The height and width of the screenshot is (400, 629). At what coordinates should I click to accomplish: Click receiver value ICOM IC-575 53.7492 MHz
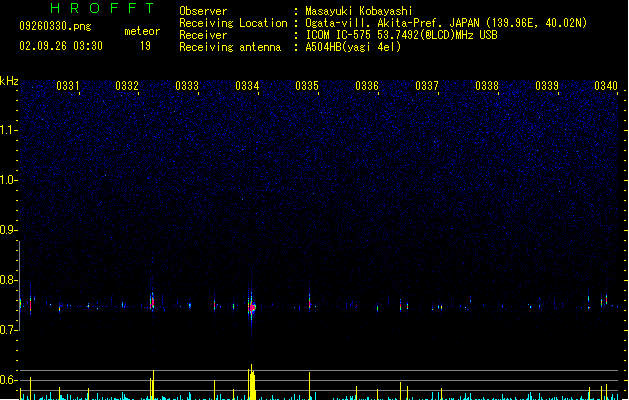[402, 35]
